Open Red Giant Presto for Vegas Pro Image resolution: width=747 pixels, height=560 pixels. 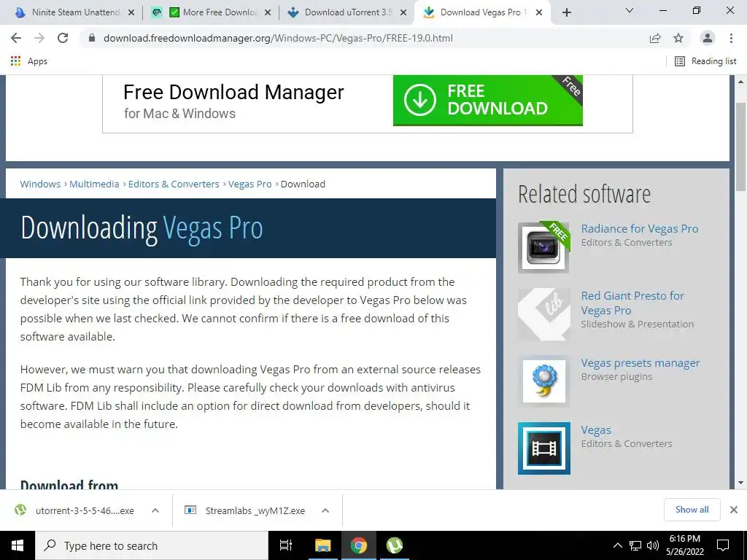coord(632,303)
